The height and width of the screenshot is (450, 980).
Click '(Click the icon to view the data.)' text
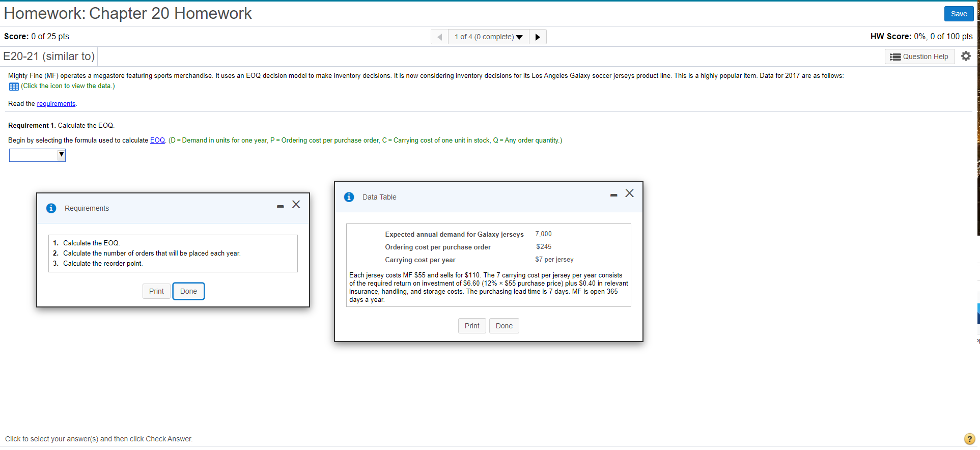[68, 86]
